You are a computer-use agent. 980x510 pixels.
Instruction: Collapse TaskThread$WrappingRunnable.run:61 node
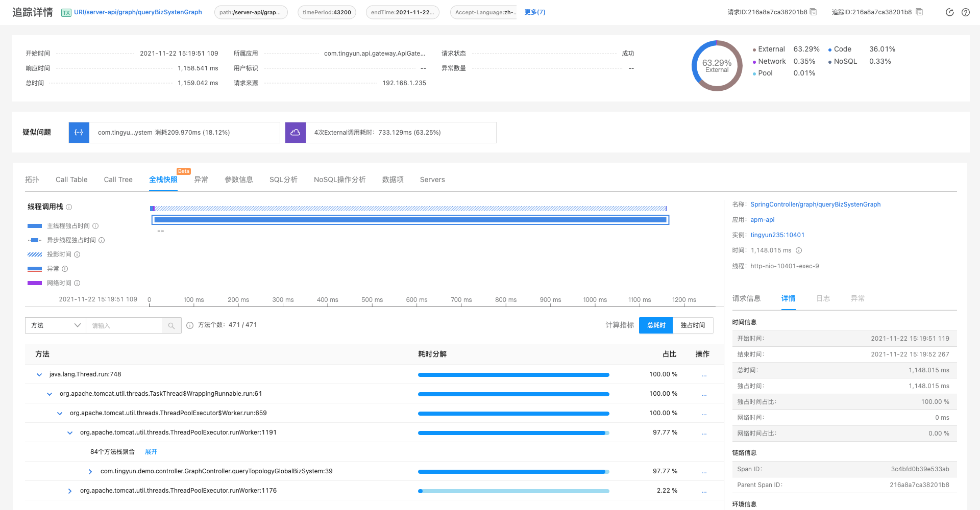50,394
